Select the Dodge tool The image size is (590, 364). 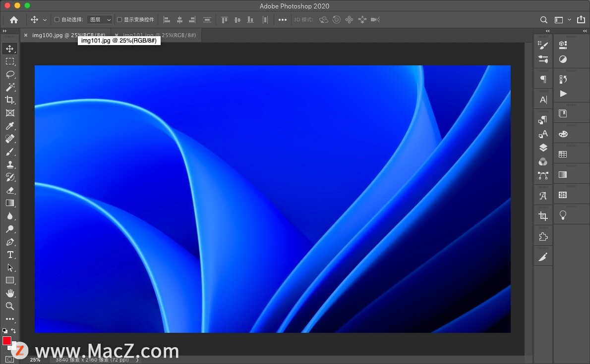point(10,229)
